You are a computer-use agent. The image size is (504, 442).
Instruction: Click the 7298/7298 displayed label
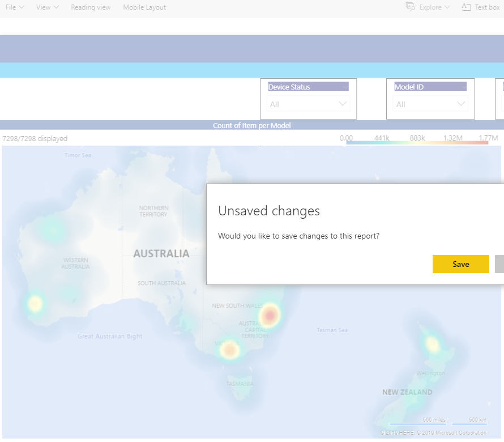coord(35,139)
